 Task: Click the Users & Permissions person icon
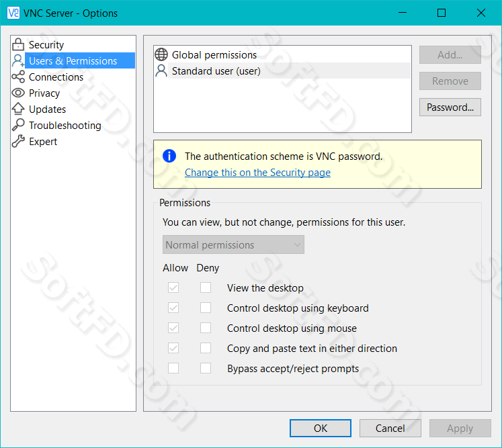tap(18, 60)
